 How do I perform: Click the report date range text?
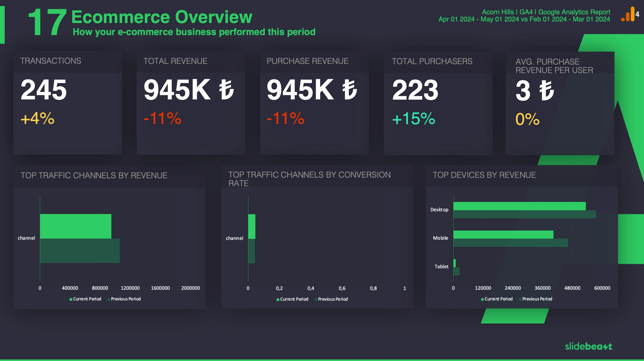[524, 19]
